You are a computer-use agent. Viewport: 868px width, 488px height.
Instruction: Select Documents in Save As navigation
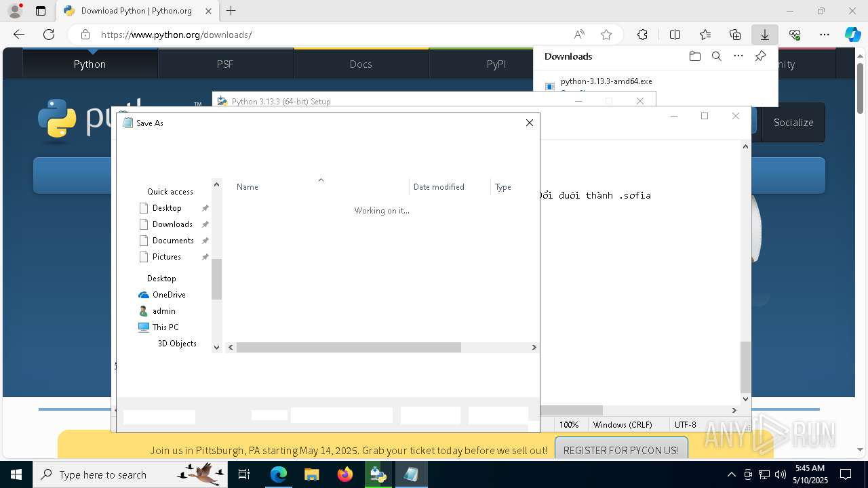point(173,241)
